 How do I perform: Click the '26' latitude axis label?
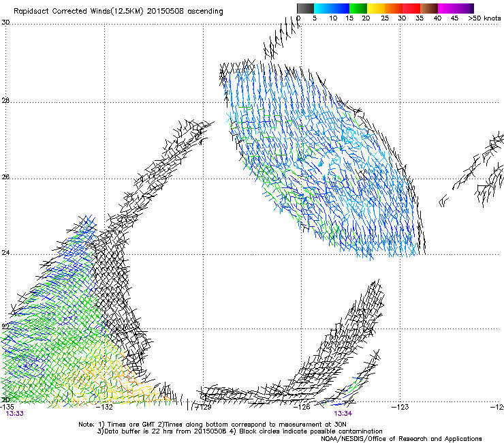(5, 177)
